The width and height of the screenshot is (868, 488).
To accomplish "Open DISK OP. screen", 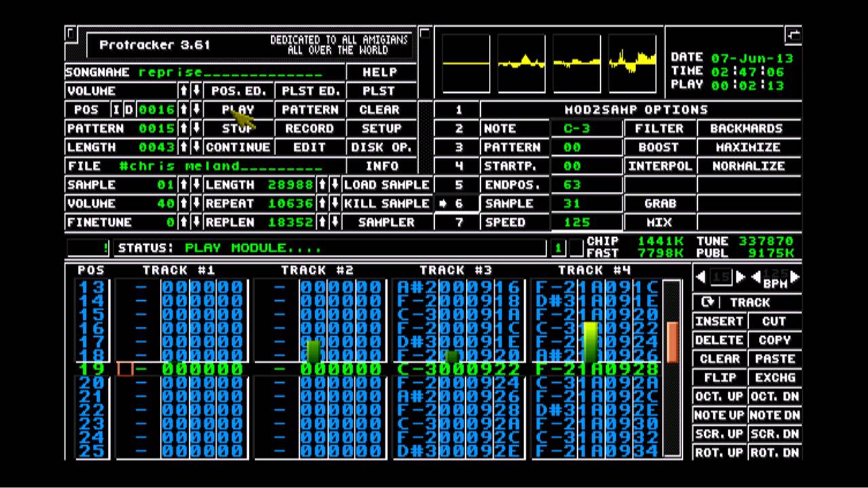I will click(380, 147).
